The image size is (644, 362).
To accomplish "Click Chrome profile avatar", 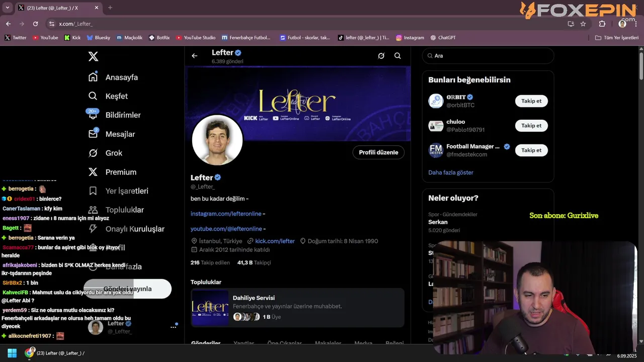I will (622, 24).
